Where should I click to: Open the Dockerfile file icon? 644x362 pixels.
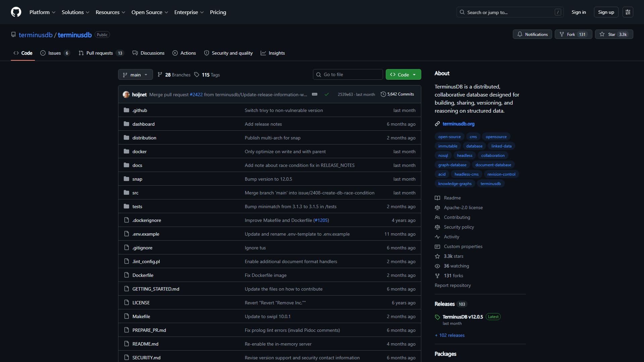(x=126, y=275)
